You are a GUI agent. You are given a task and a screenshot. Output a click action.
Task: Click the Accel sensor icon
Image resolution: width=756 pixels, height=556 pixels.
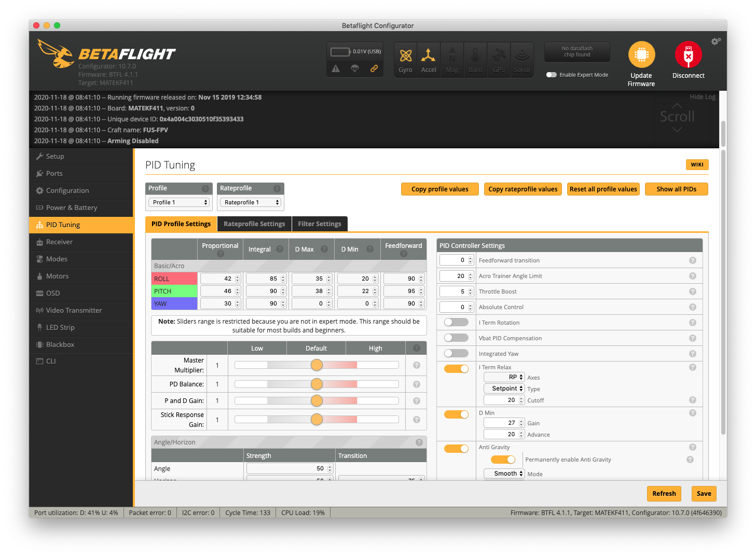429,60
